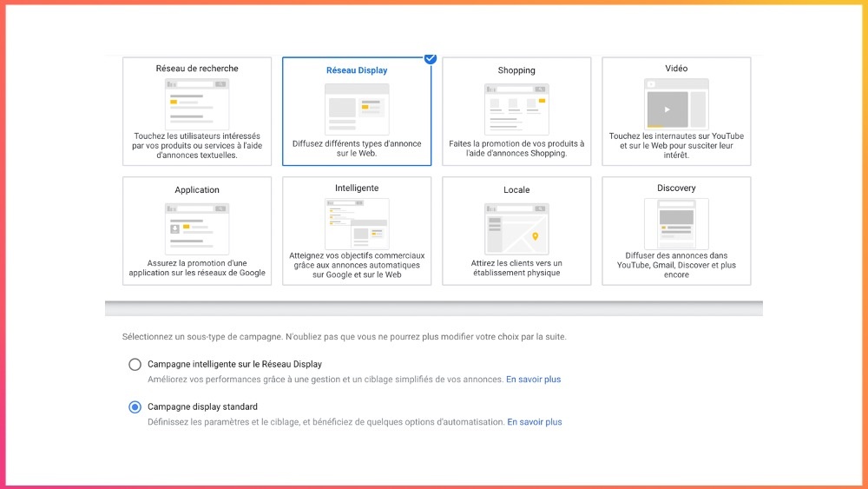Click 'Améliorez vos performances' description text
This screenshot has height=489, width=868.
point(325,380)
